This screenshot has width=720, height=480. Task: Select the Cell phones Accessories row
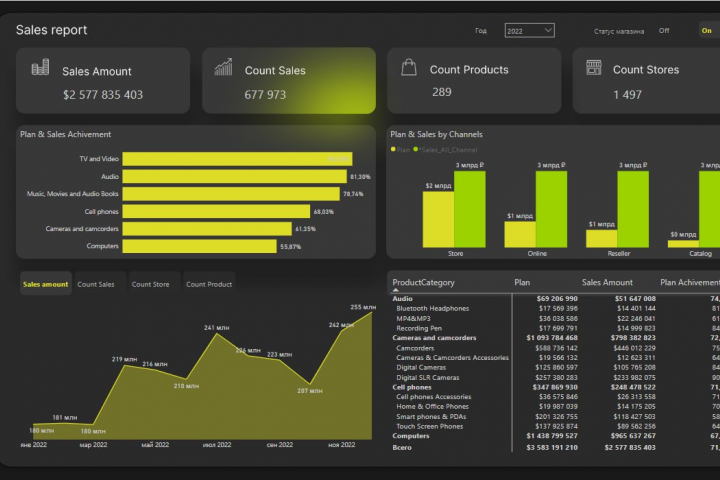coord(556,397)
